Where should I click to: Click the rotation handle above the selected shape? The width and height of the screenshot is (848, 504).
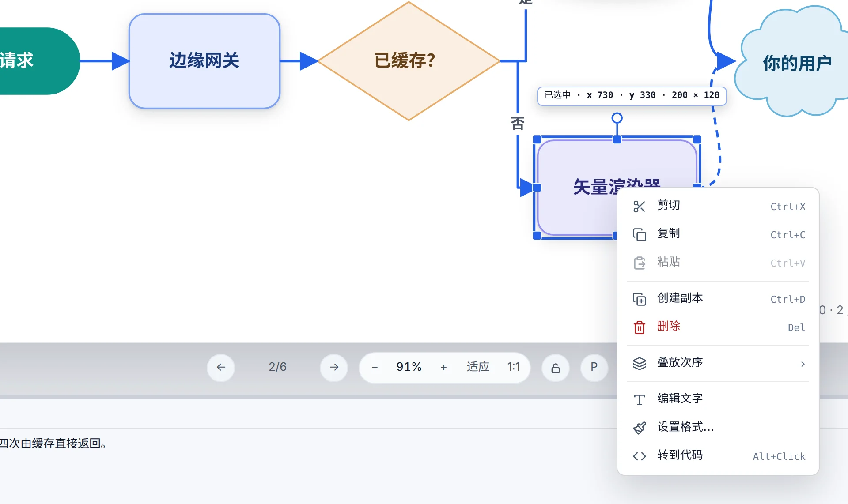[x=617, y=118]
